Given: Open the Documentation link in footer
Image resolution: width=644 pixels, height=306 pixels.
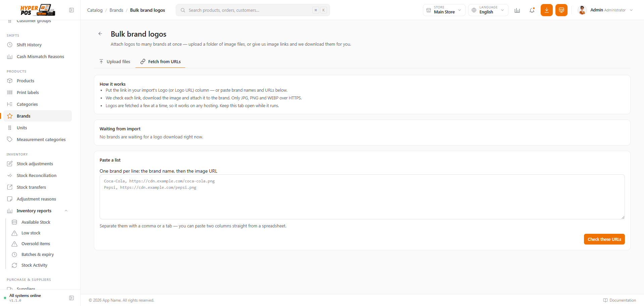Looking at the screenshot, I should (620, 300).
